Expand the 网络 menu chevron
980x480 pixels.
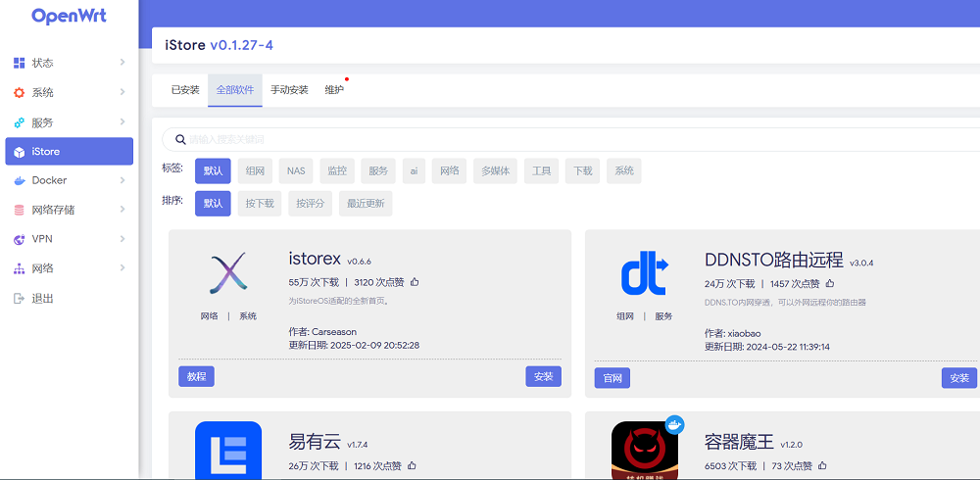click(x=122, y=268)
